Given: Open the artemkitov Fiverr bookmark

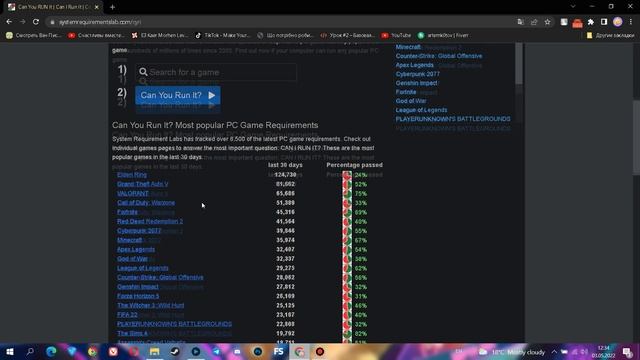Looking at the screenshot, I should [x=443, y=36].
